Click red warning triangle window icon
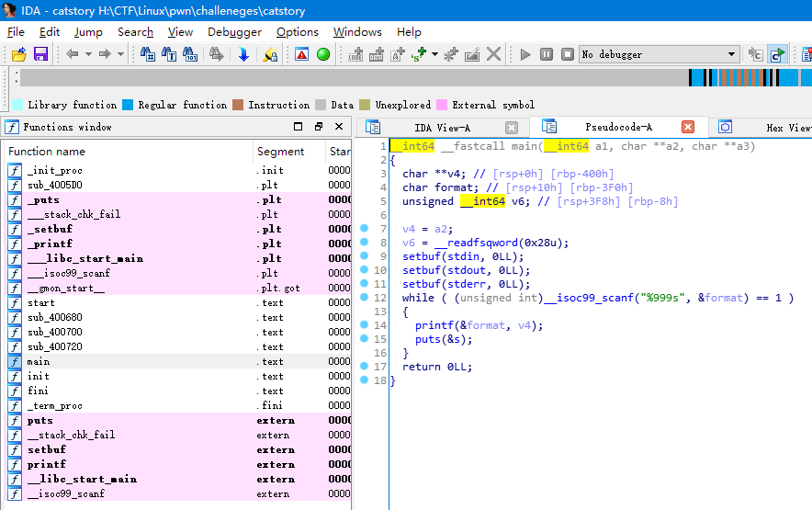The image size is (812, 510). pos(301,54)
